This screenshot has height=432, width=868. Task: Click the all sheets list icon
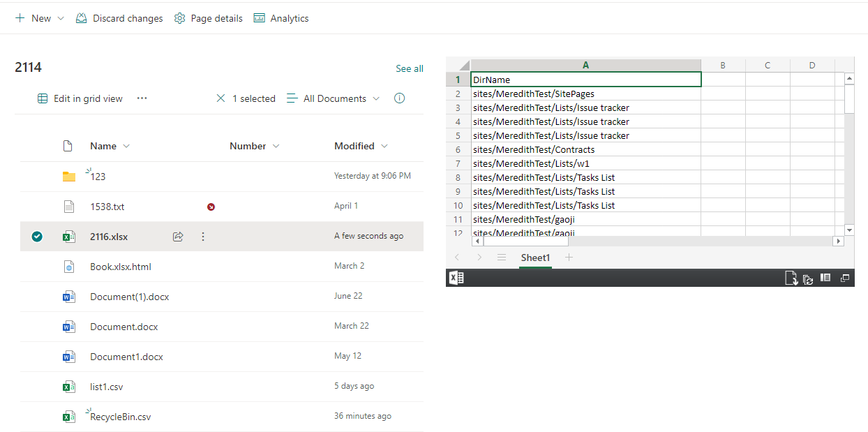click(x=502, y=258)
